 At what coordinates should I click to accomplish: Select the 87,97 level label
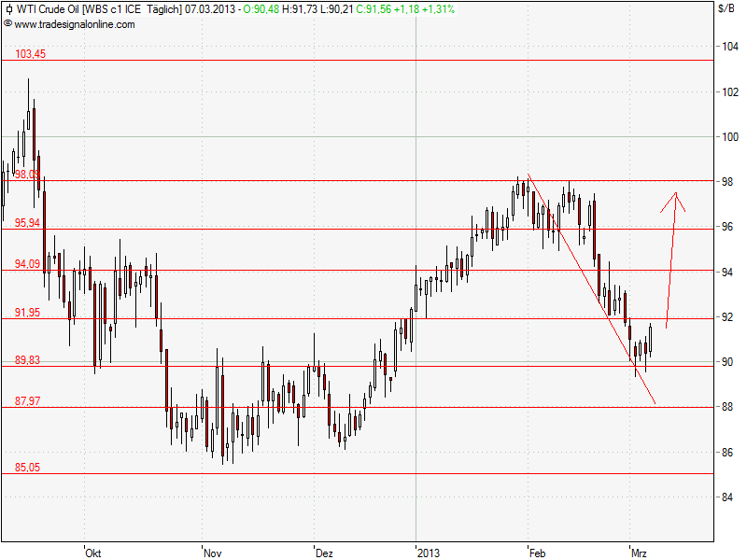(x=28, y=401)
